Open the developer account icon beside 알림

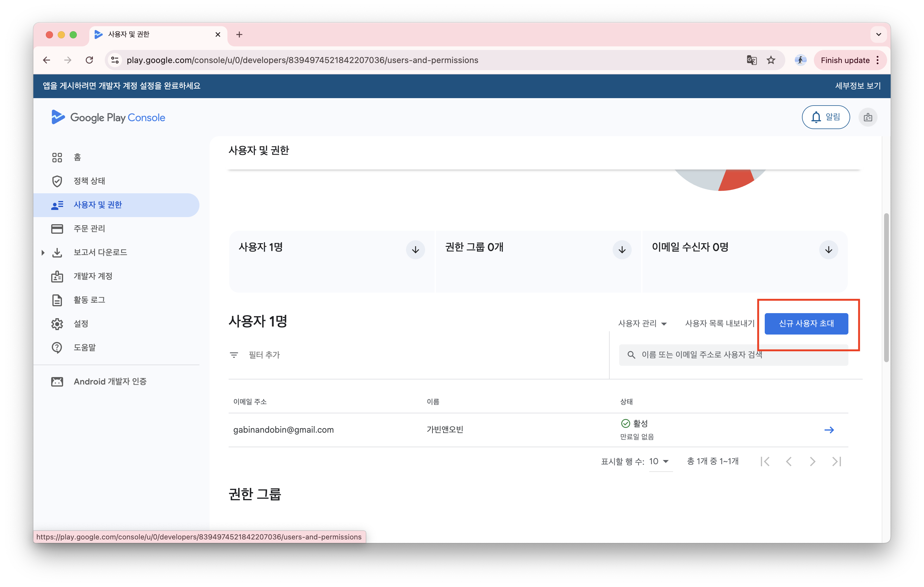(868, 117)
